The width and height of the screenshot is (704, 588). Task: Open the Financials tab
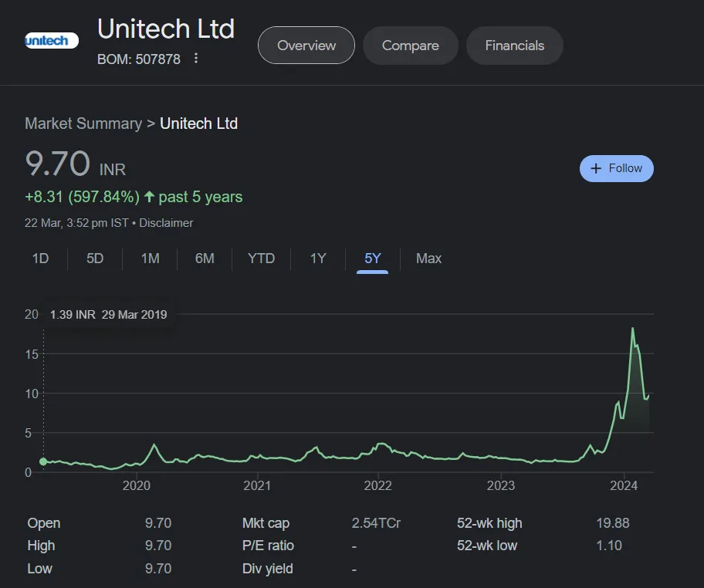coord(515,46)
